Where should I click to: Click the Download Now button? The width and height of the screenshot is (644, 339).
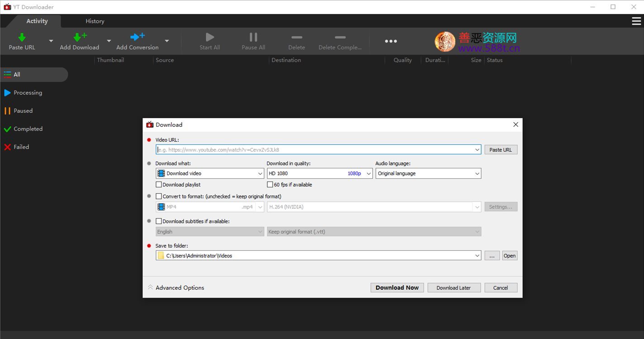[397, 287]
